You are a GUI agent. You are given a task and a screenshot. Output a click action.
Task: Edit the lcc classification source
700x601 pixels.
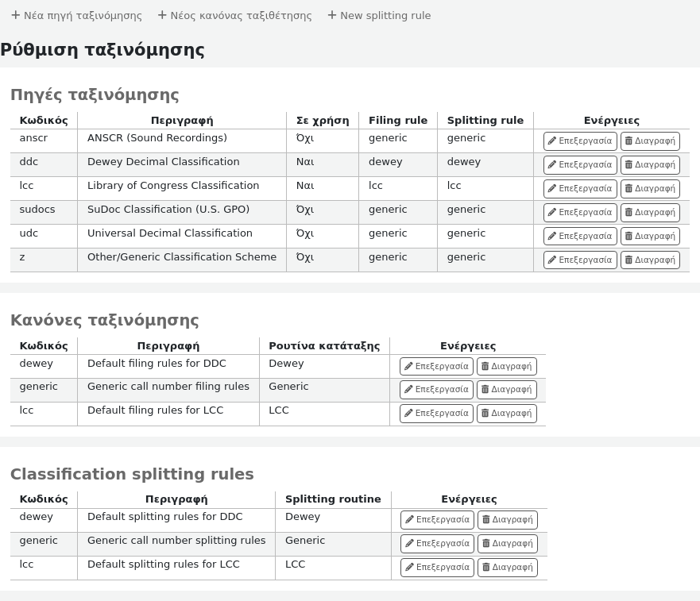pyautogui.click(x=579, y=189)
